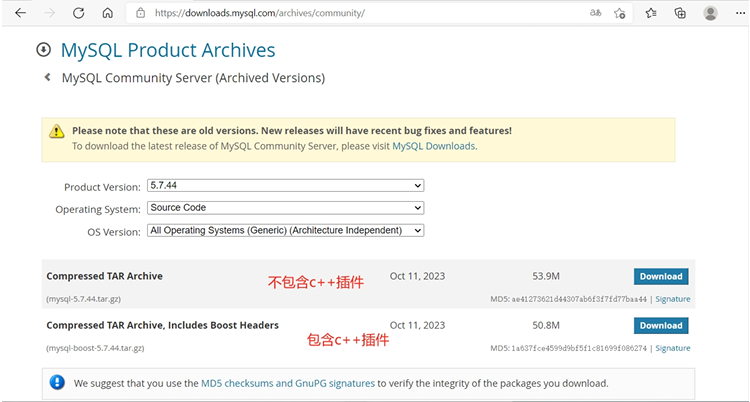Select Compressed TAR Archive, Includes Boost Headers text

click(x=162, y=325)
